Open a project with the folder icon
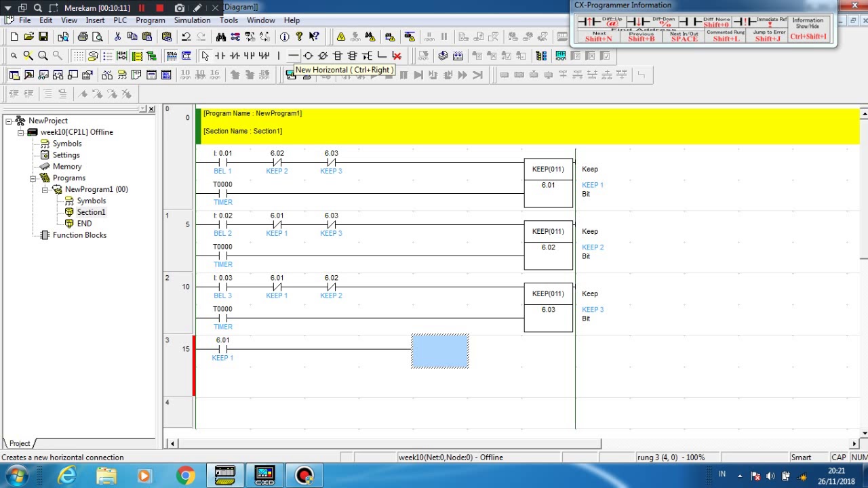Screen dimensions: 868x488 point(28,37)
